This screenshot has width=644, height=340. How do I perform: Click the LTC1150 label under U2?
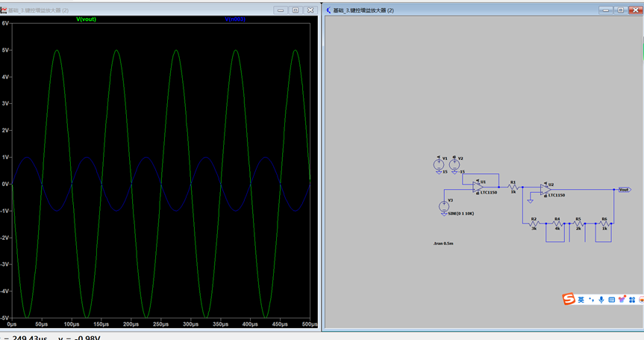[557, 195]
